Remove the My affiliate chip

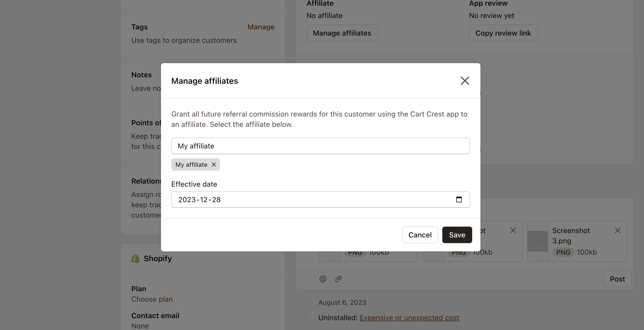pyautogui.click(x=214, y=164)
